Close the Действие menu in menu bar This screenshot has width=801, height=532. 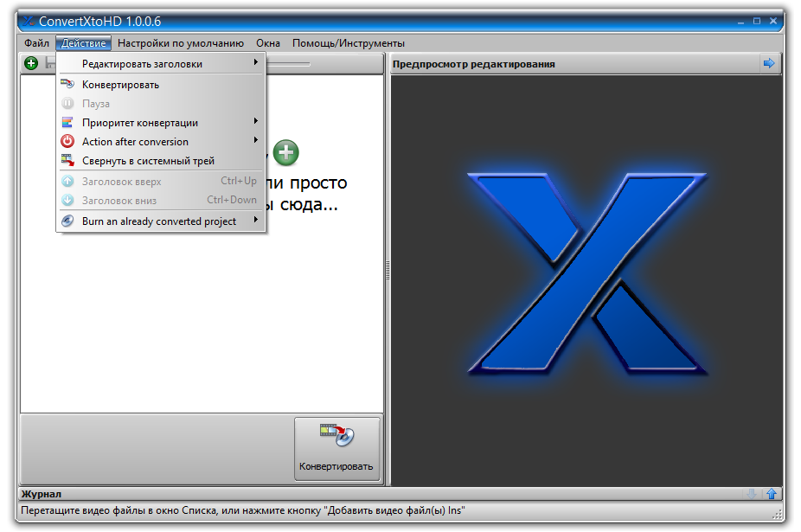click(83, 43)
